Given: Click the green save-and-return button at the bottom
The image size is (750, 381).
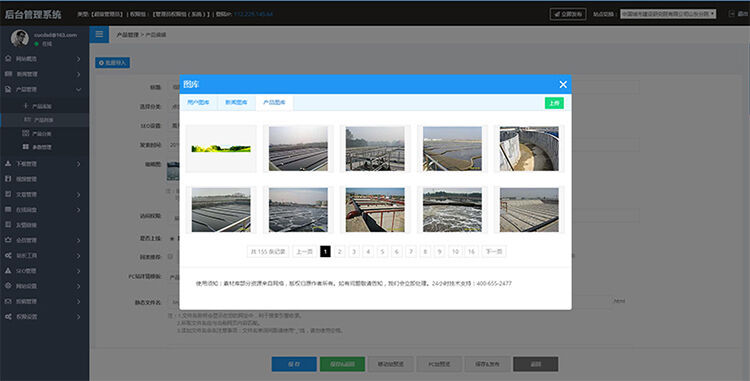Looking at the screenshot, I should point(342,364).
